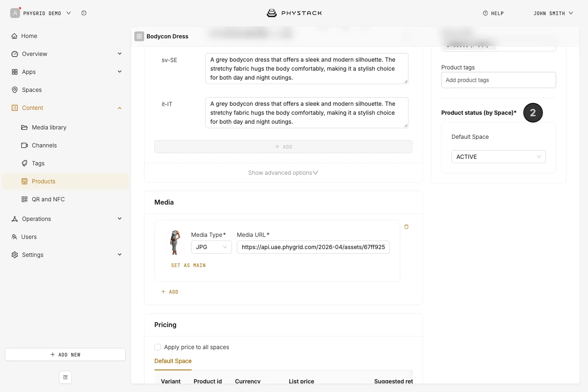Expand the Overview section chevron

coord(120,53)
